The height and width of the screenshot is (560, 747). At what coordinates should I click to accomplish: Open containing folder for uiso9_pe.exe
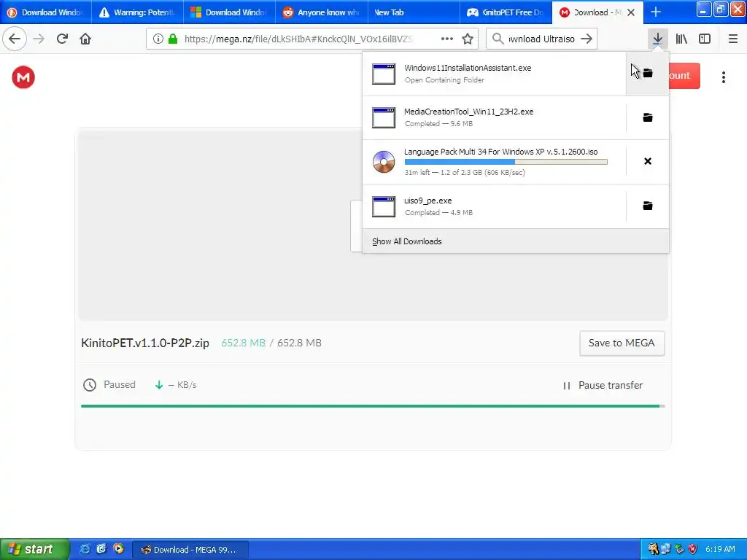pos(648,206)
